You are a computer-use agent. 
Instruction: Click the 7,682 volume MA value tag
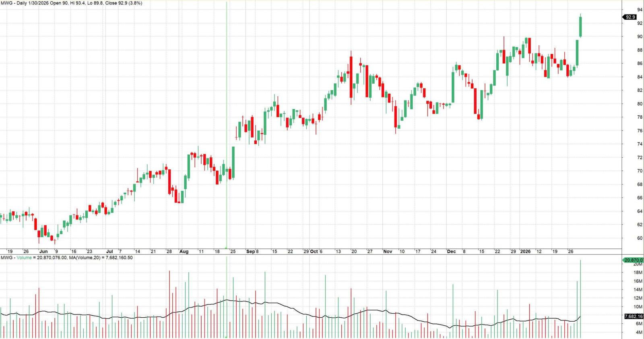(633, 316)
